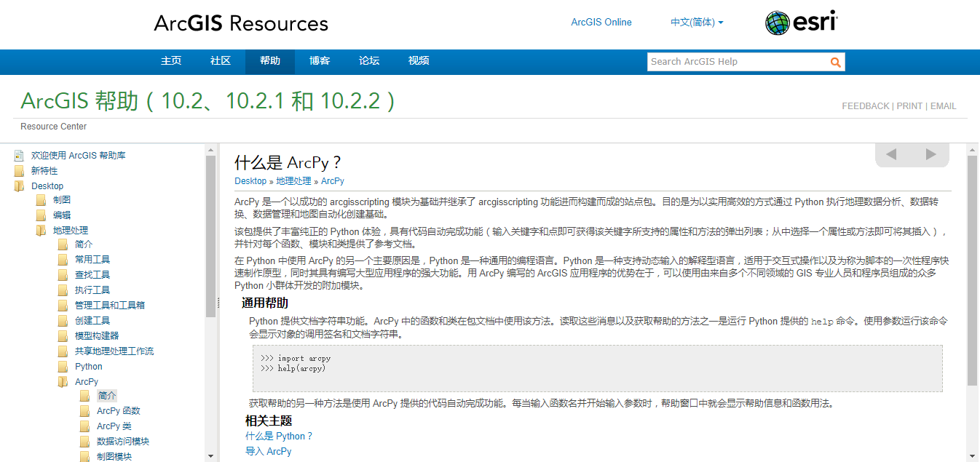Click the folder icon next to Python
The image size is (980, 462).
63,367
